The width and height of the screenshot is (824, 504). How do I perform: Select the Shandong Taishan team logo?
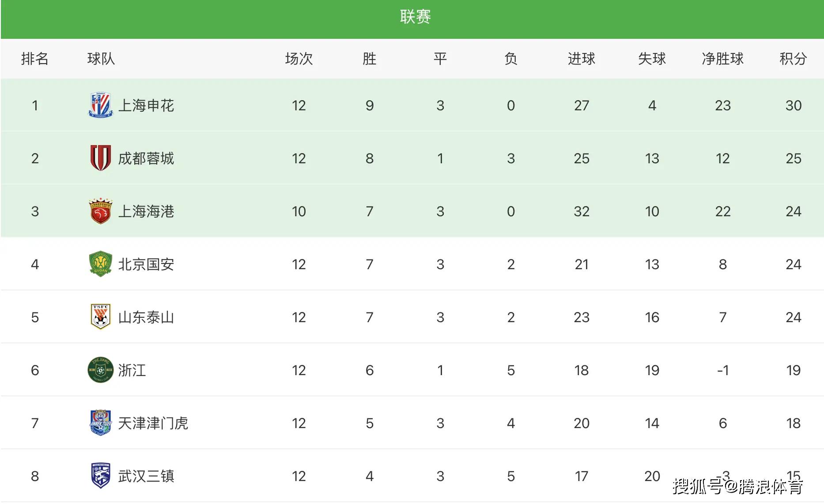pos(101,317)
